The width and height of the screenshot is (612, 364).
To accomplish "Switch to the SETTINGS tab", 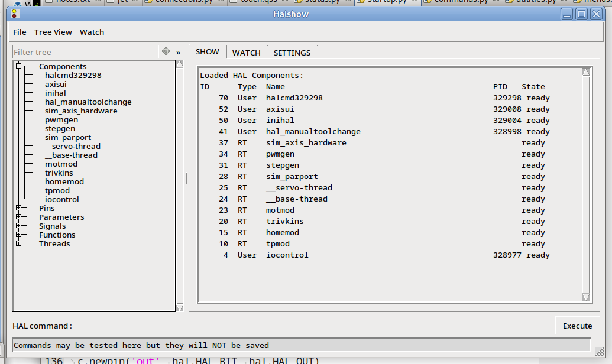I will (x=292, y=53).
